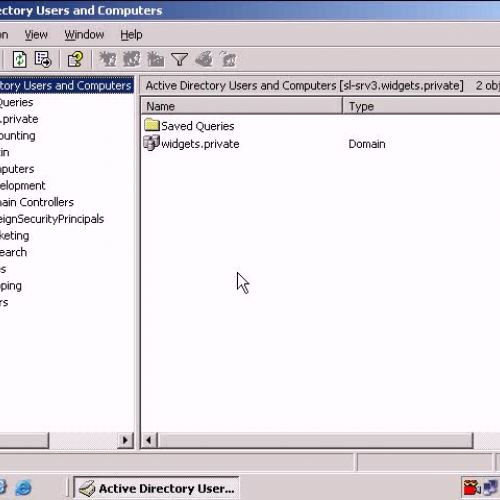Select tree node ending in 'elopment'
Image resolution: width=500 pixels, height=500 pixels.
tap(22, 186)
